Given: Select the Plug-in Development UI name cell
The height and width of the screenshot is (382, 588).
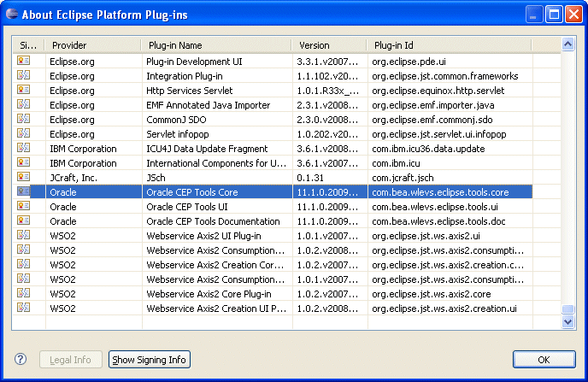Looking at the screenshot, I should point(217,62).
